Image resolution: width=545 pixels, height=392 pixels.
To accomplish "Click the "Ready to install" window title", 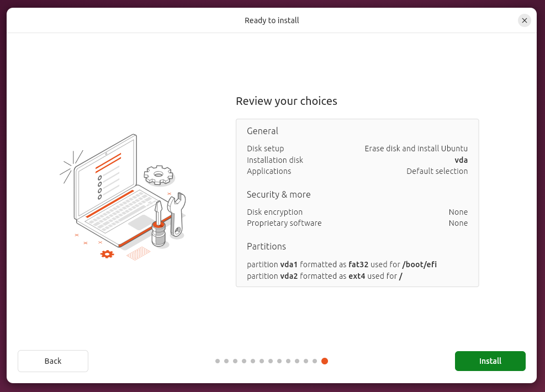I will [272, 20].
